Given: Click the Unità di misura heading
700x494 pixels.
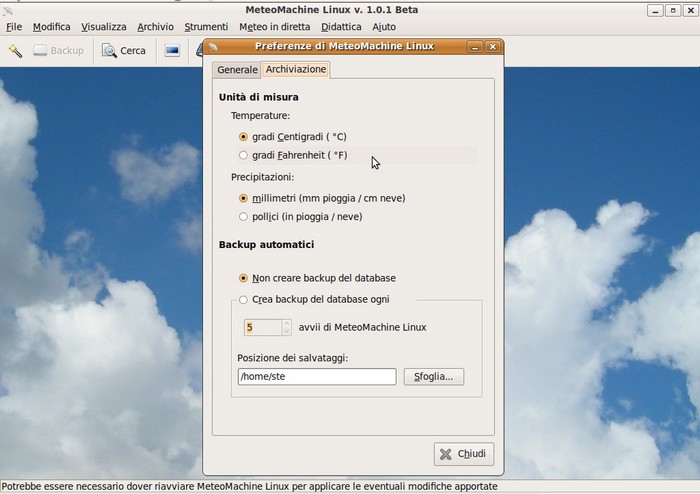Looking at the screenshot, I should point(258,97).
